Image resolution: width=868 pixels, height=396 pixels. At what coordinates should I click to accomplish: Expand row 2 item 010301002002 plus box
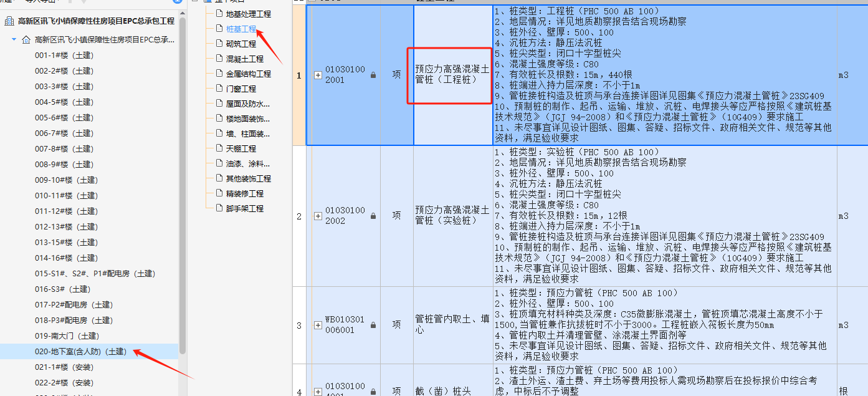click(x=318, y=216)
